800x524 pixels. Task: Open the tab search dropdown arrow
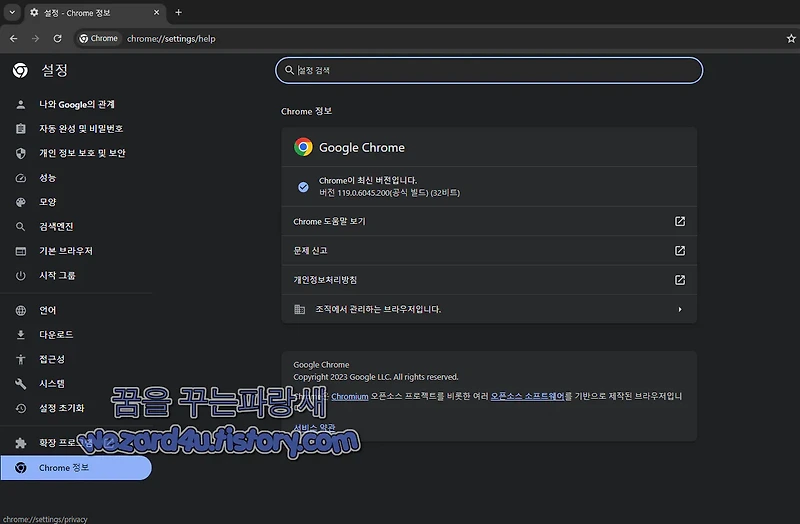[12, 12]
